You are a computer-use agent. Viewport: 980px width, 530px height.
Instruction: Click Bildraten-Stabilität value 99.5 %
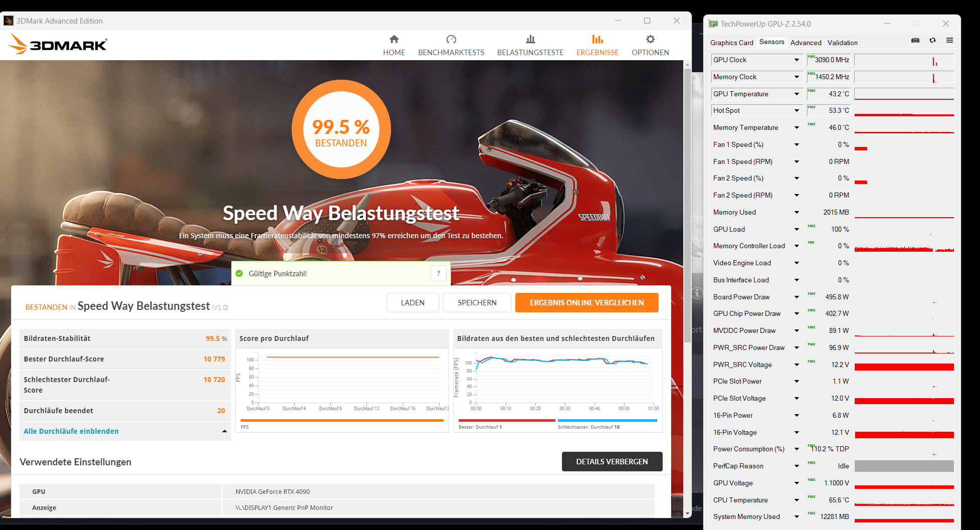(216, 338)
